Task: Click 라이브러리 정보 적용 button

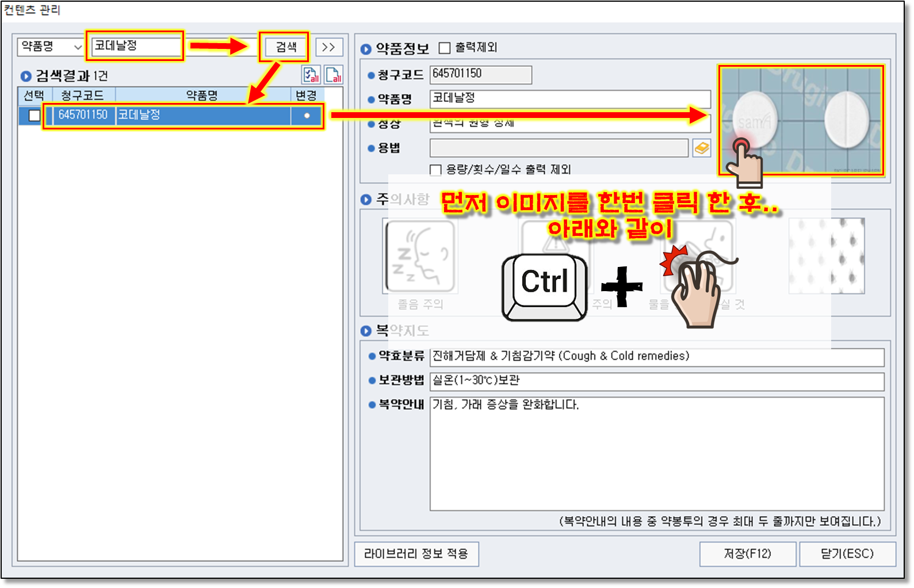Action: pyautogui.click(x=416, y=553)
